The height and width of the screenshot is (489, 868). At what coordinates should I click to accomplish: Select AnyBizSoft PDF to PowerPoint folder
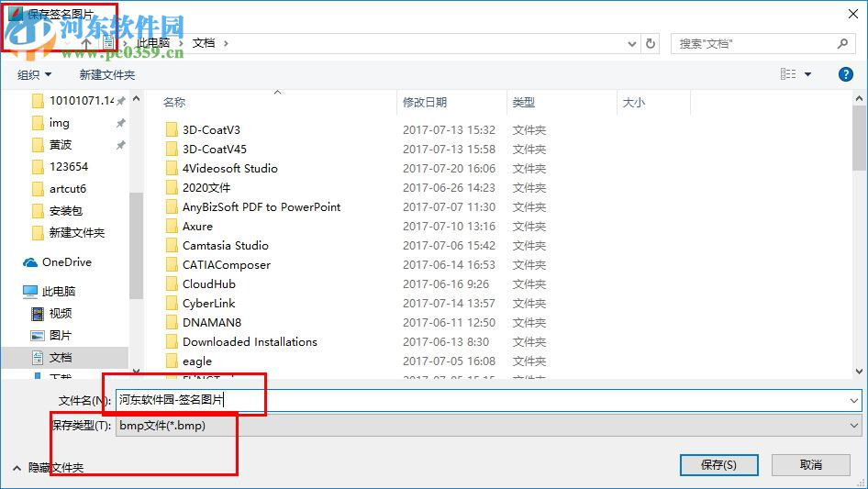click(262, 207)
